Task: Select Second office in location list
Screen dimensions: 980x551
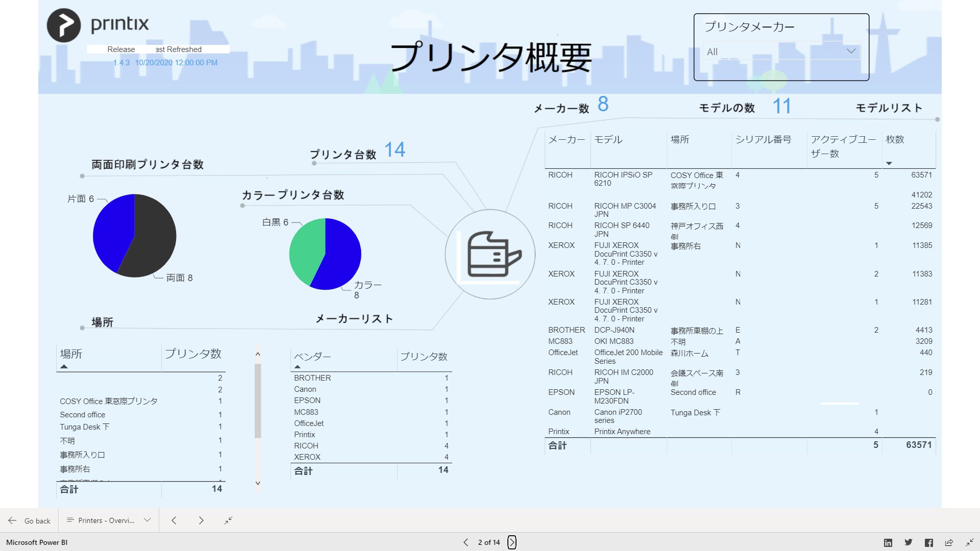Action: pyautogui.click(x=83, y=415)
